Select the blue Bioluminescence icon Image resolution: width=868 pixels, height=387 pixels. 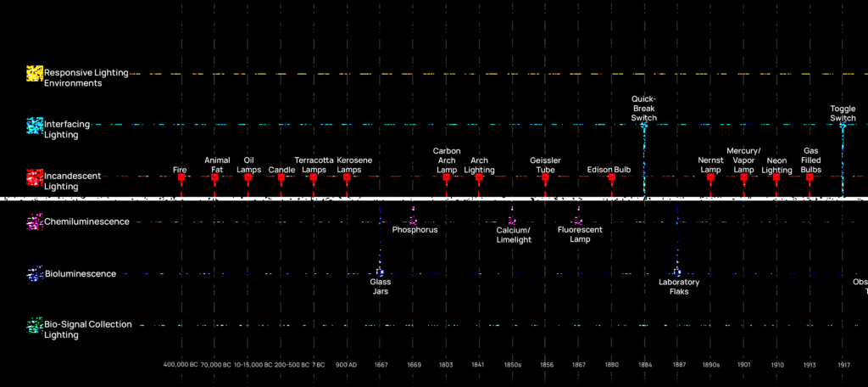[x=35, y=274]
